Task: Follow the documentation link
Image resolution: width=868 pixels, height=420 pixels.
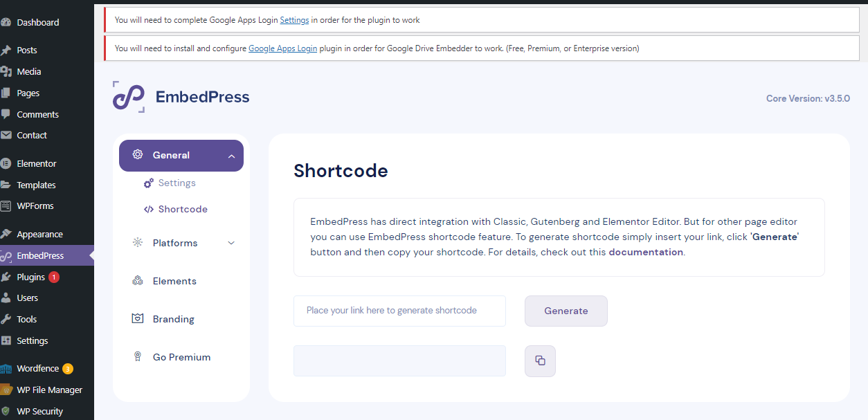Action: coord(646,252)
